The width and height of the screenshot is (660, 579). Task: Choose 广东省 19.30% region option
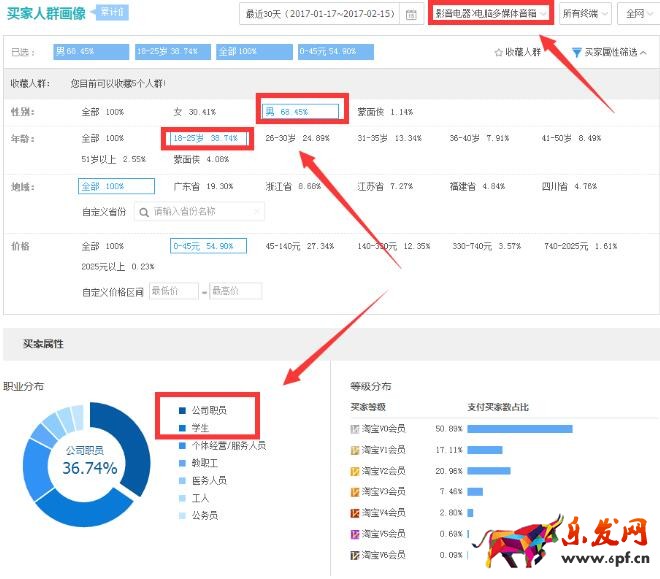pyautogui.click(x=204, y=186)
